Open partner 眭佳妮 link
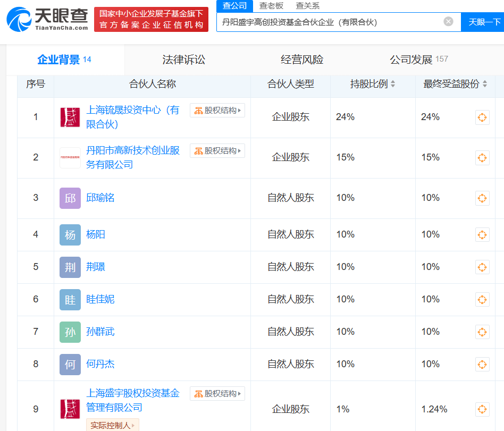The width and height of the screenshot is (504, 431). (100, 299)
